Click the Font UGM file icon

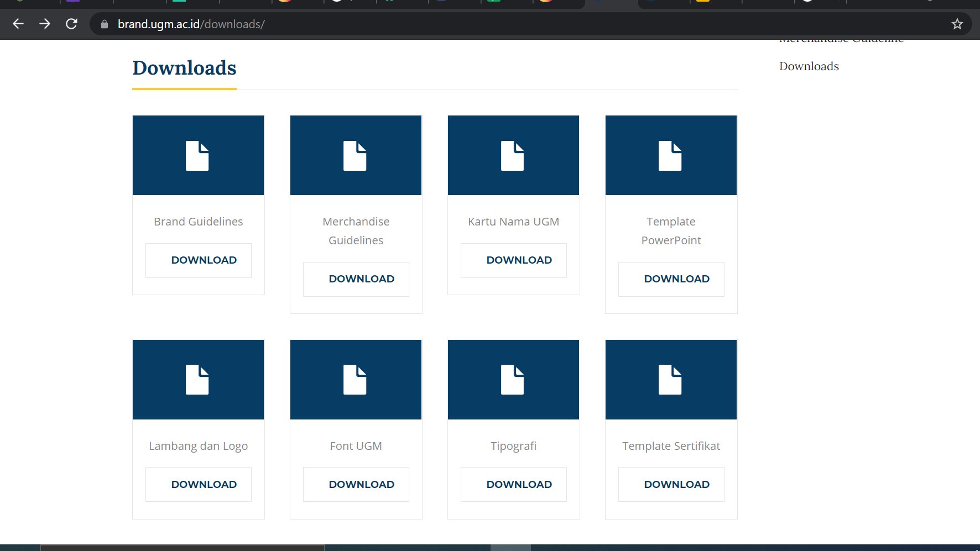355,380
